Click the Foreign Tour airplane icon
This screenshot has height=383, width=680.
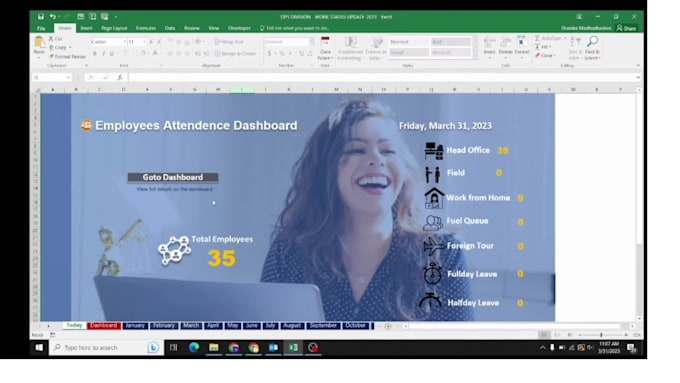[434, 246]
